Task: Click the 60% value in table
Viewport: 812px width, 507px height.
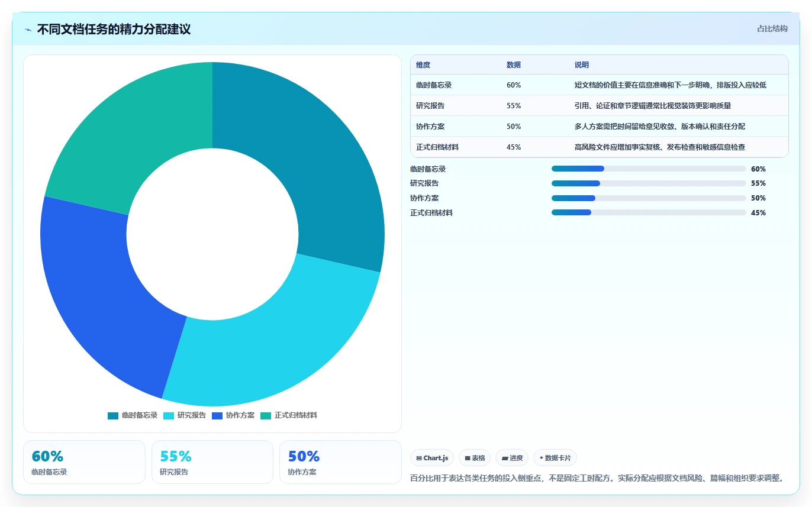Action: [x=514, y=85]
